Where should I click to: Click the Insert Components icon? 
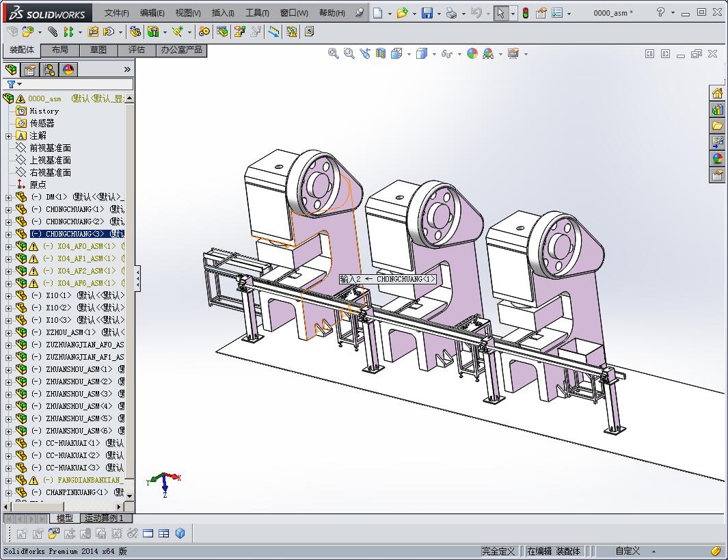tap(29, 31)
